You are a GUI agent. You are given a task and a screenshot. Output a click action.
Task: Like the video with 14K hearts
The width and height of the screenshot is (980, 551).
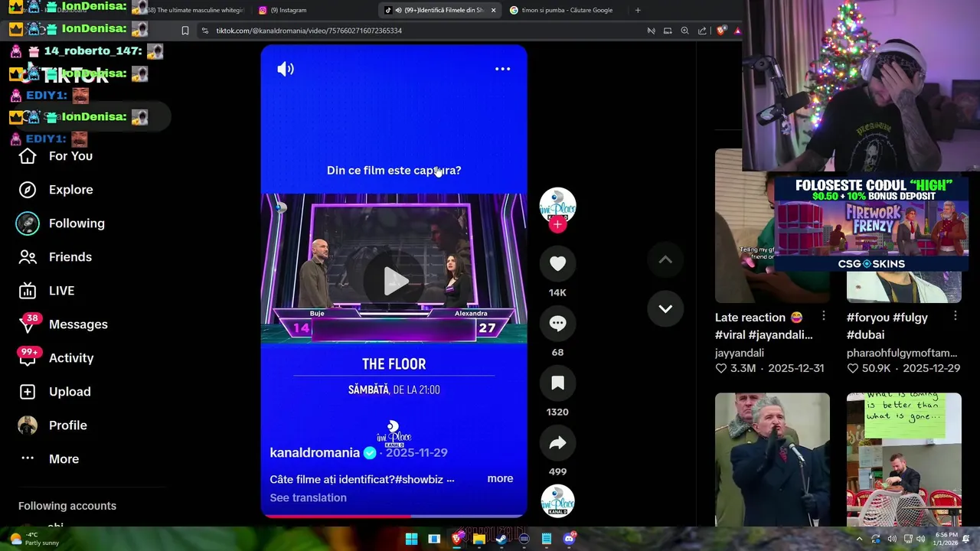click(557, 263)
